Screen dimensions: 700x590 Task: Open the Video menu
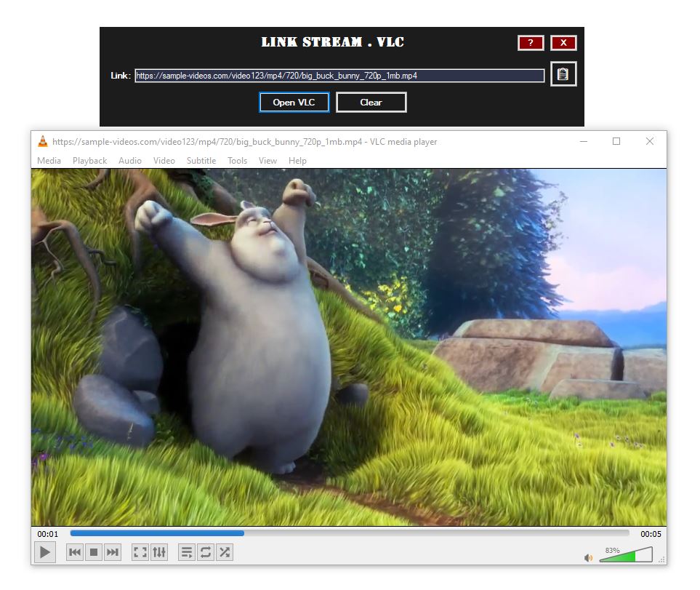164,160
